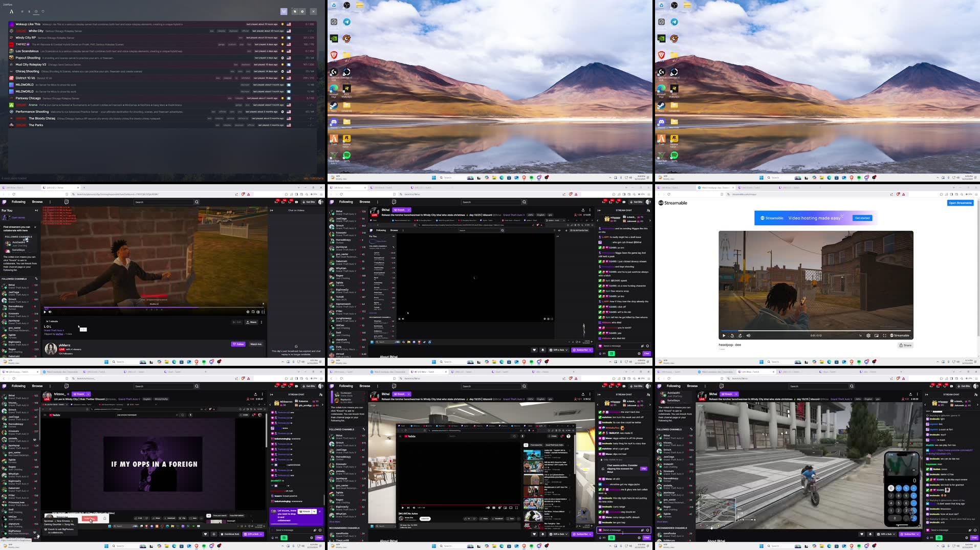Seek on the Streamable video progress bar

816,331
